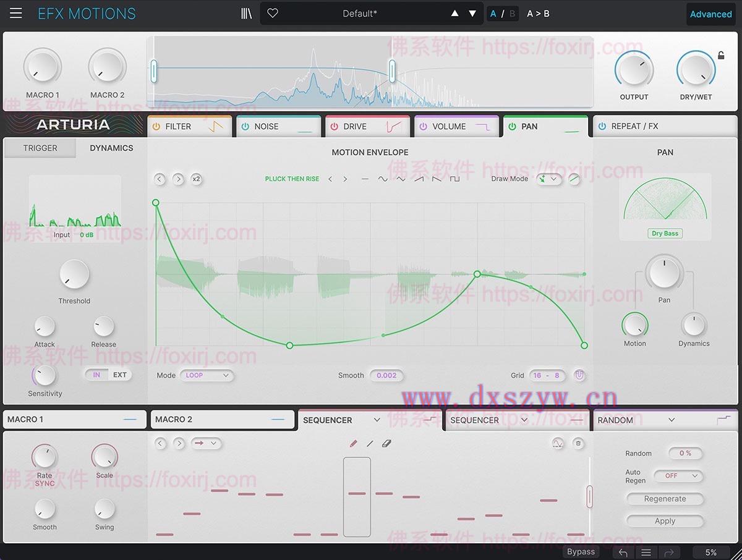Screen dimensions: 742x560
Task: Click the Advanced button
Action: [x=711, y=14]
